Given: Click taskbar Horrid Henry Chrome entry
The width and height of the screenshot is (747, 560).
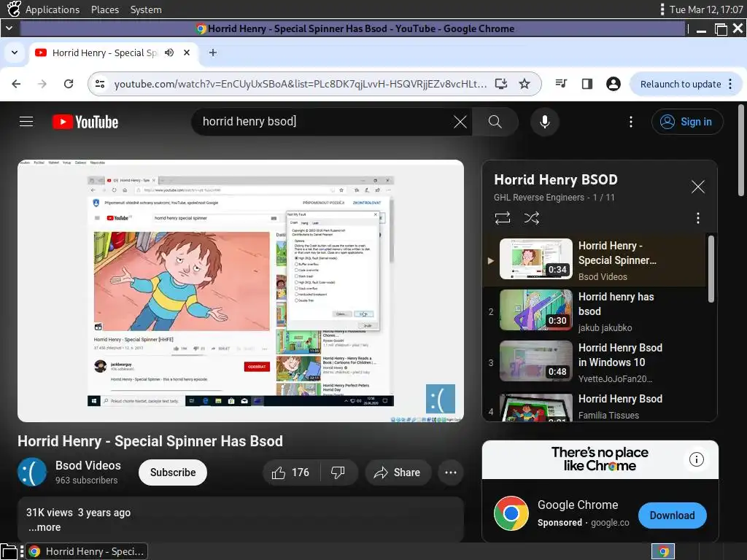Looking at the screenshot, I should [86, 551].
